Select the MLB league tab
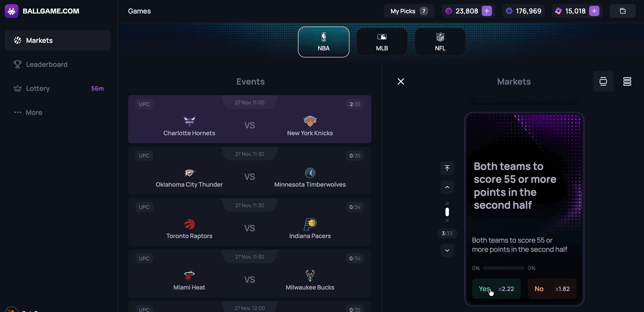The width and height of the screenshot is (644, 312). (382, 42)
